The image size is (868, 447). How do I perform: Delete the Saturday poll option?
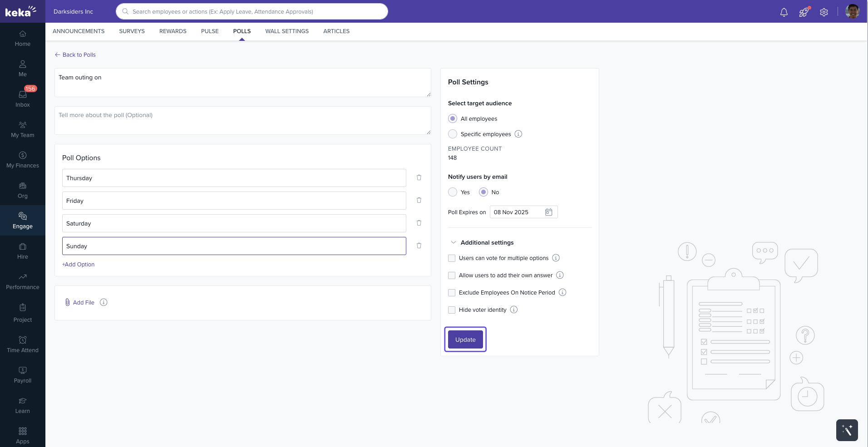pyautogui.click(x=419, y=223)
